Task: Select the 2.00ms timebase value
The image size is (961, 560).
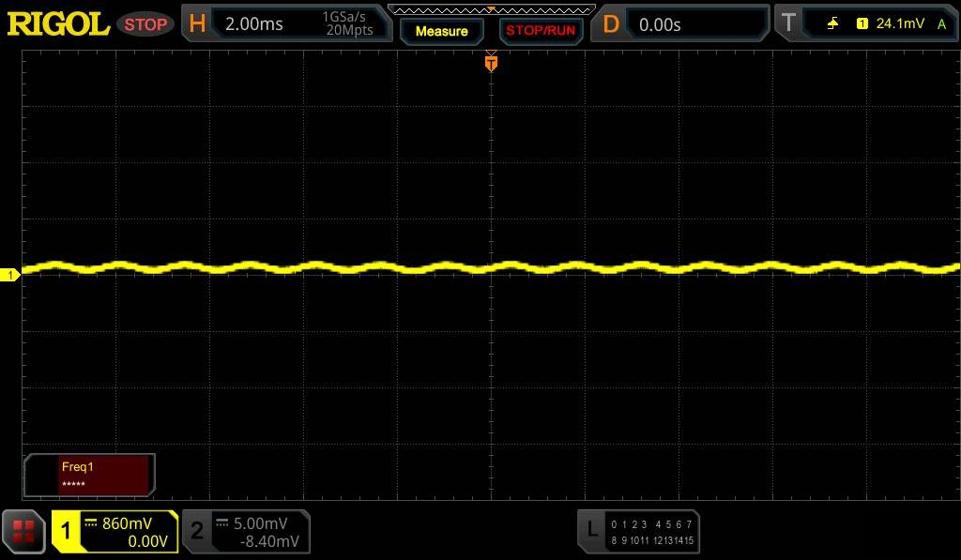Action: [x=253, y=23]
